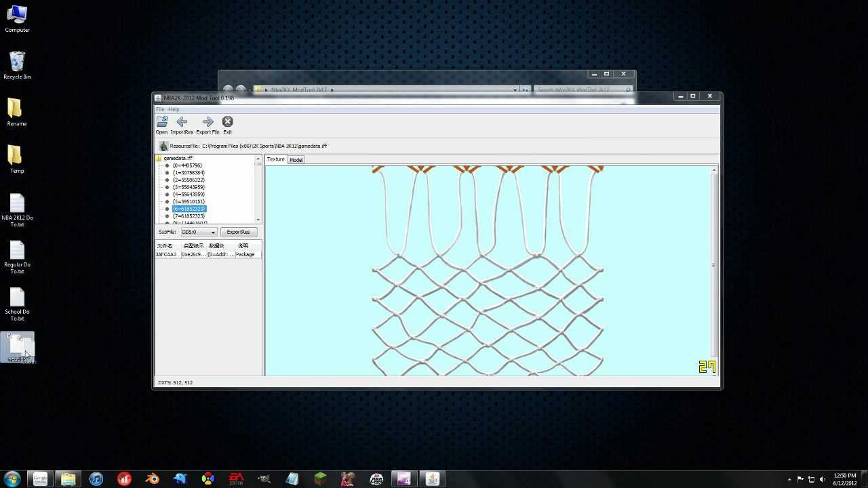Click the 说明 column header
Screen dimensions: 868x488
243,246
